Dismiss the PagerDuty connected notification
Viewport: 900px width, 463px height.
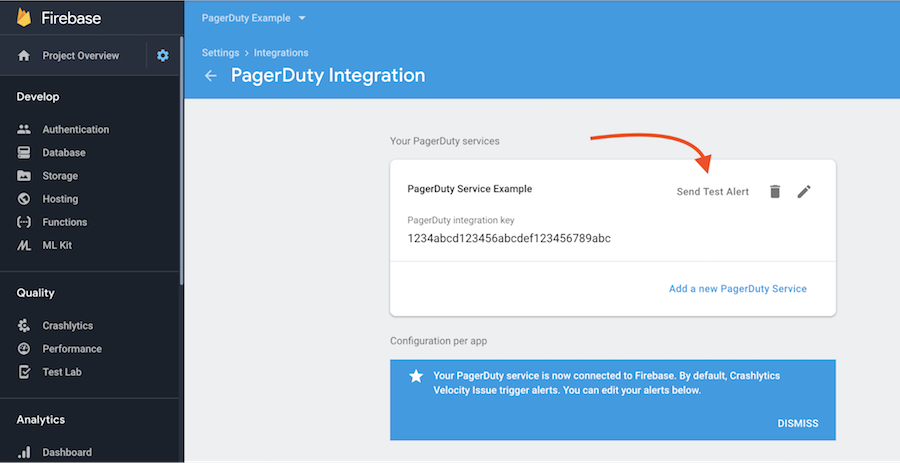pyautogui.click(x=797, y=423)
